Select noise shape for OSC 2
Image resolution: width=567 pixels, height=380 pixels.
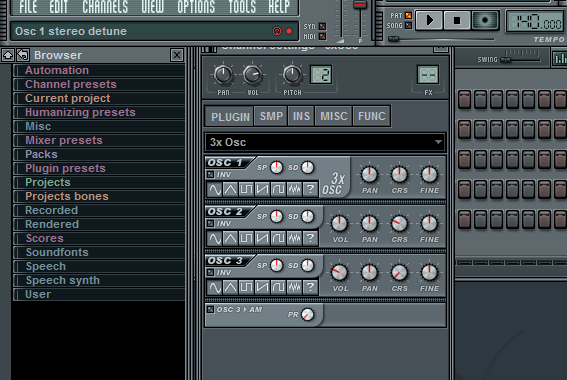pyautogui.click(x=294, y=238)
